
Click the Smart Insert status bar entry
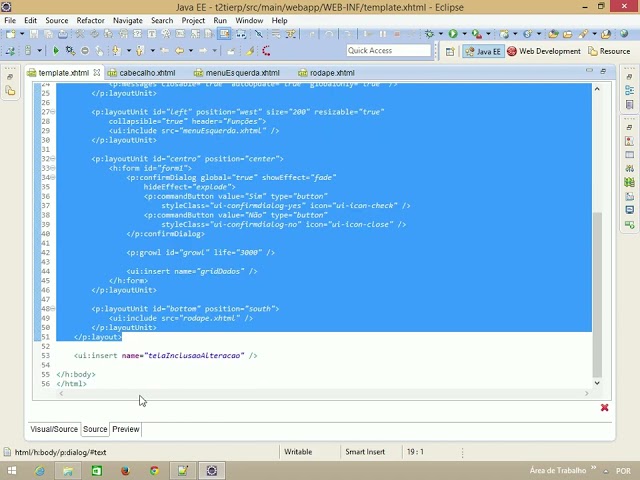tap(365, 452)
